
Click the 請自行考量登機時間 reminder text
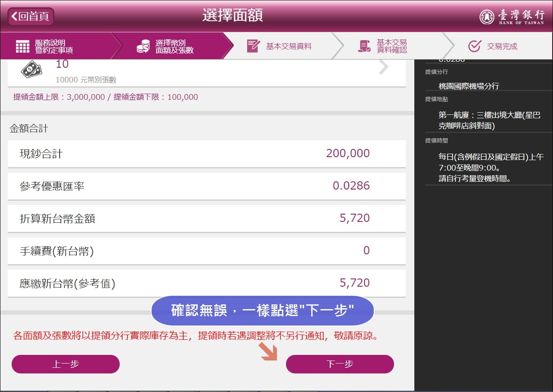coord(475,178)
